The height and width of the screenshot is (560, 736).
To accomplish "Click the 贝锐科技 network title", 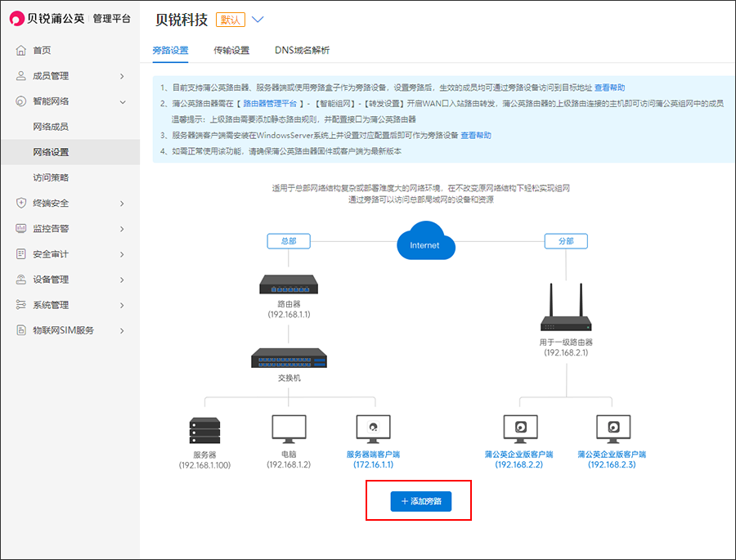I will (182, 20).
